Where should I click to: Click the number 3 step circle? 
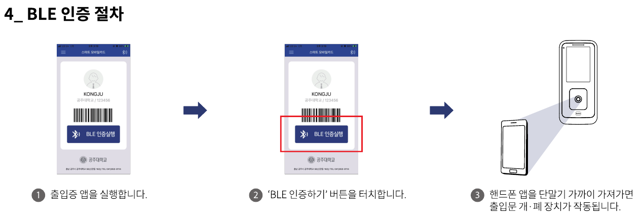(477, 195)
